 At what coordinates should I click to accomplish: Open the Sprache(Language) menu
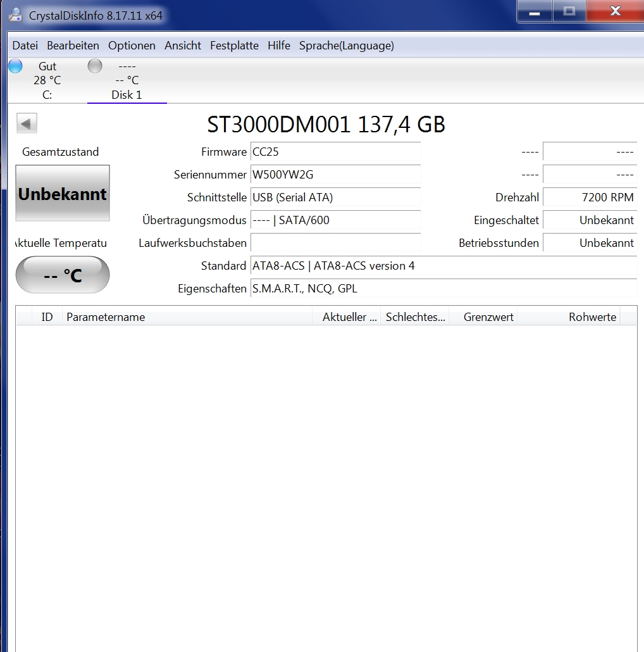point(347,46)
